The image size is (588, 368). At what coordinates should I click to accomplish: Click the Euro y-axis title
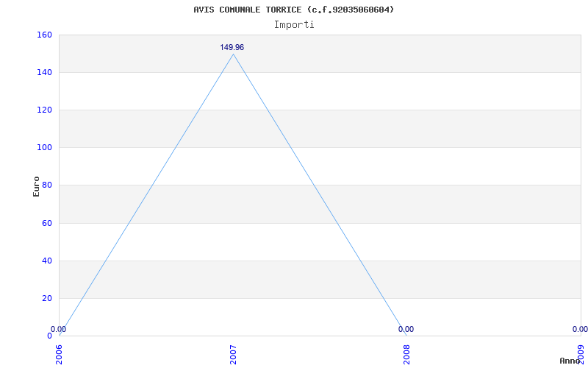point(36,186)
